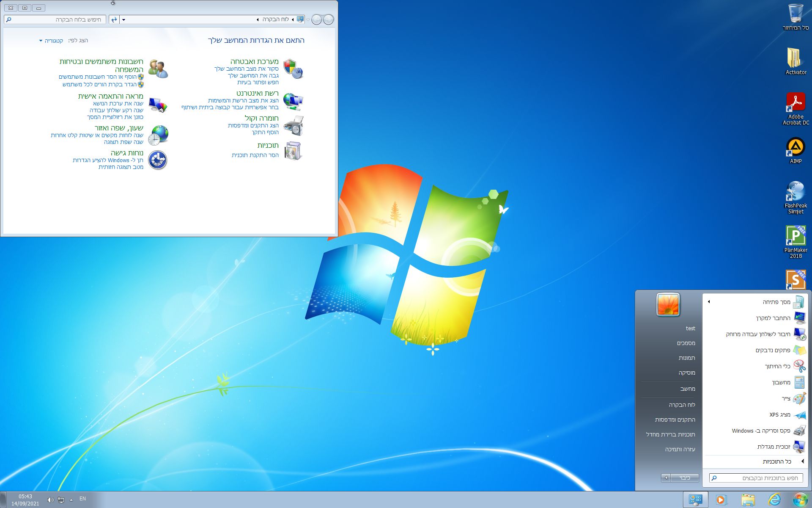Expand the shutdown options arrow button

666,478
